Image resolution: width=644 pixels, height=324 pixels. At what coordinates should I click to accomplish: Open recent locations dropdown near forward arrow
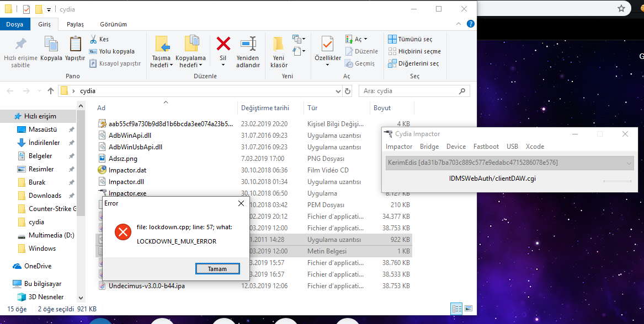click(x=39, y=91)
